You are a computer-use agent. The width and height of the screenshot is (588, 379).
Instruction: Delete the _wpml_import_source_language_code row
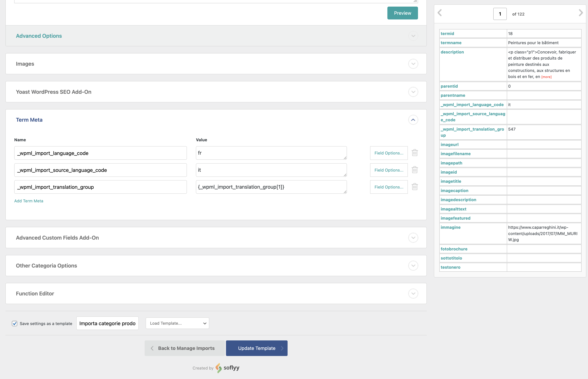pyautogui.click(x=415, y=170)
